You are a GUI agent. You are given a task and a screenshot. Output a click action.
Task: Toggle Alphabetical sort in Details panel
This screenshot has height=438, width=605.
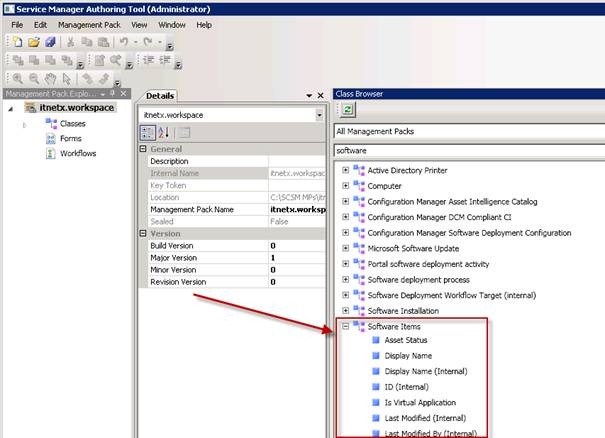[x=163, y=132]
